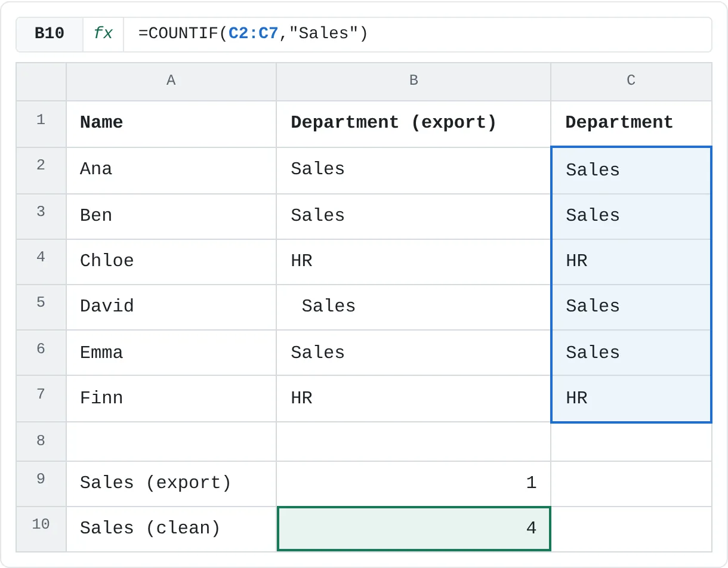728x568 pixels.
Task: Click the COUNTIF formula in formula bar
Action: (253, 33)
